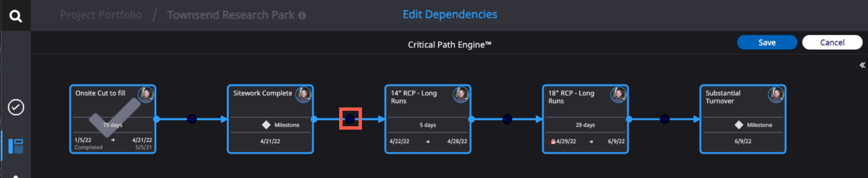Open the search magnifier icon
Screen dimensions: 868x178
click(15, 15)
